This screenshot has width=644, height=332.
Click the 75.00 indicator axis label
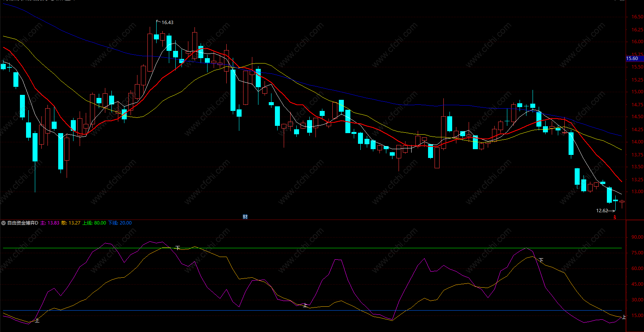pos(637,253)
